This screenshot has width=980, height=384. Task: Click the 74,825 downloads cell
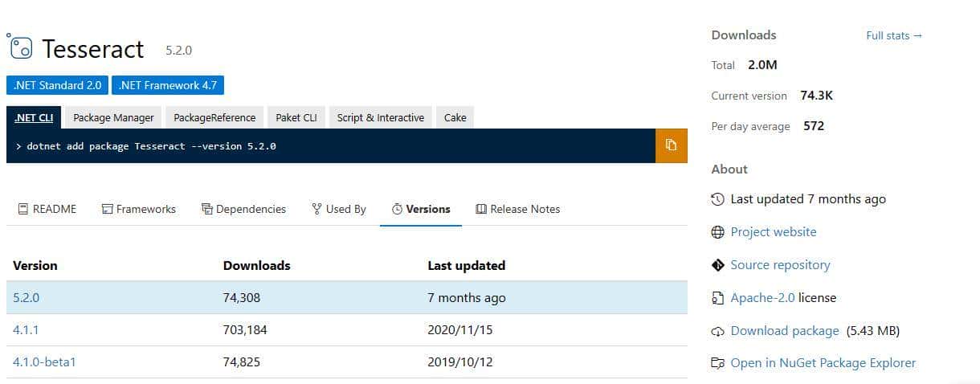click(242, 362)
